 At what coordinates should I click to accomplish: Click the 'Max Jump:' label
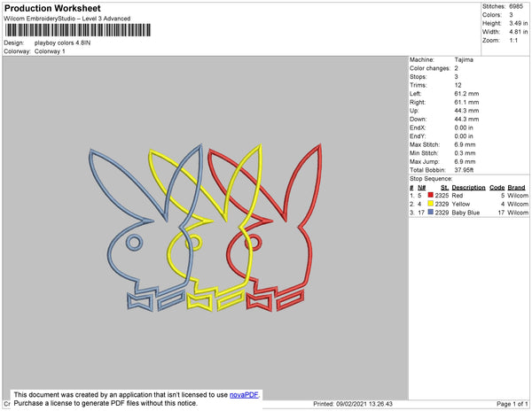[425, 161]
